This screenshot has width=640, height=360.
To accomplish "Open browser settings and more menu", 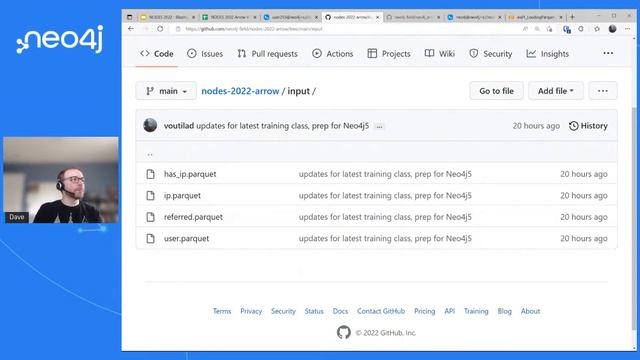I will pyautogui.click(x=628, y=29).
